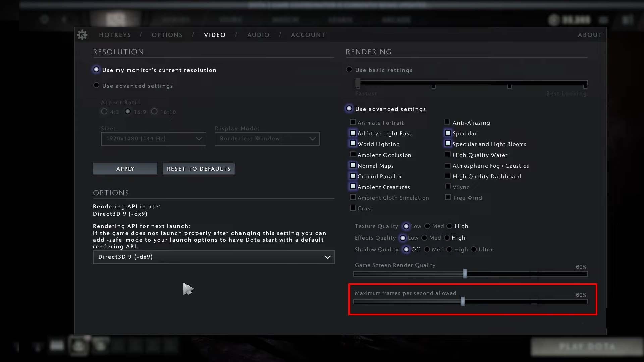Switch to the Options tab
Viewport: 644px width, 362px height.
click(x=167, y=35)
